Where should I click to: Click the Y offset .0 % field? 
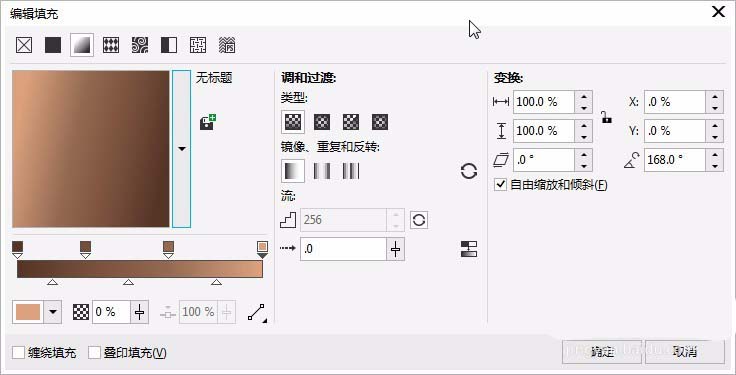[675, 131]
